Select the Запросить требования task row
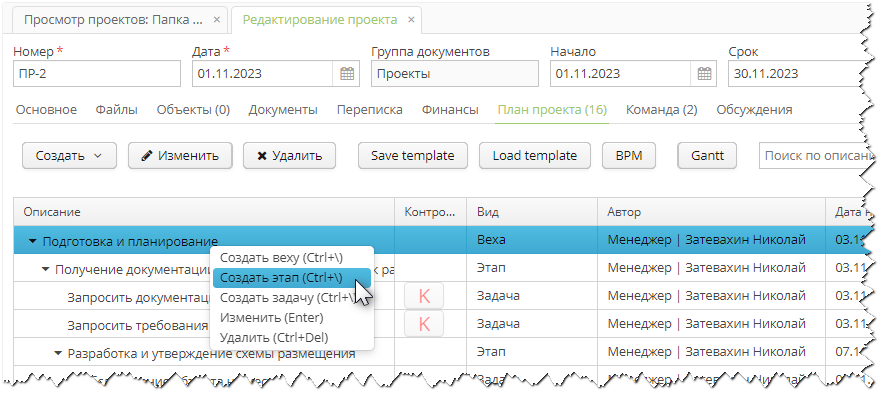The height and width of the screenshot is (397, 885). coord(440,324)
